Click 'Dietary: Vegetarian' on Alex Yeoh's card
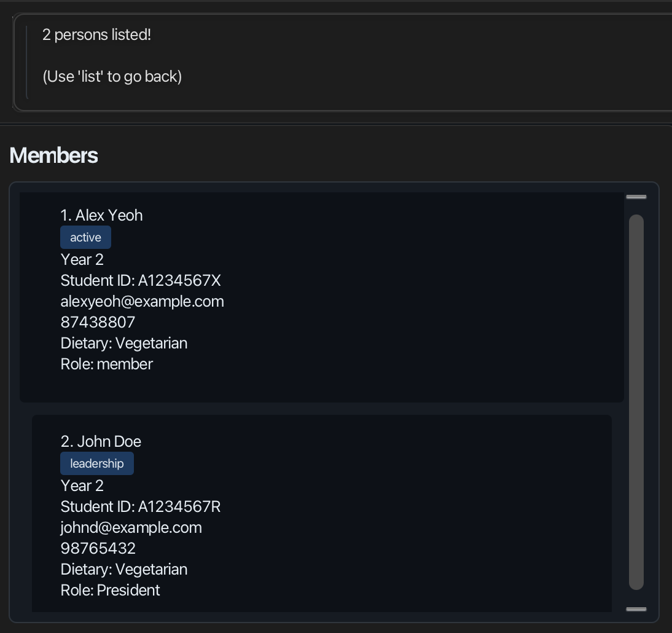This screenshot has height=633, width=672. point(124,343)
